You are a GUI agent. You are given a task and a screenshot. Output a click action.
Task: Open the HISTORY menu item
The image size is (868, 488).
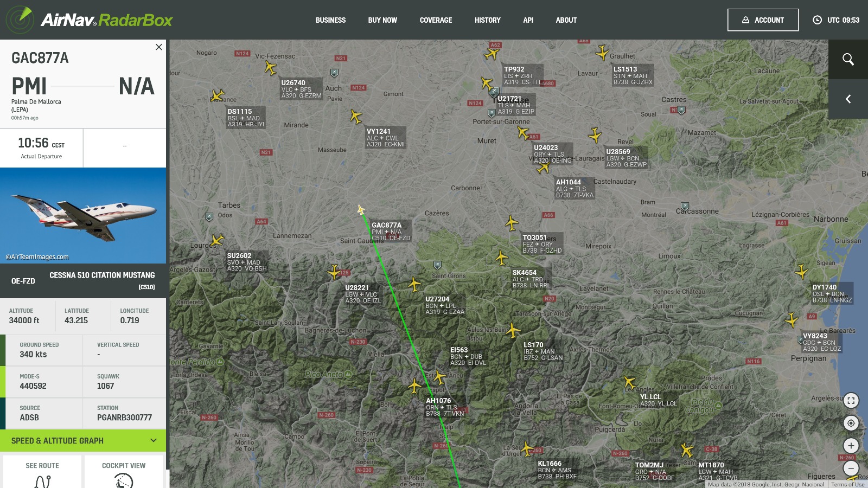point(487,20)
